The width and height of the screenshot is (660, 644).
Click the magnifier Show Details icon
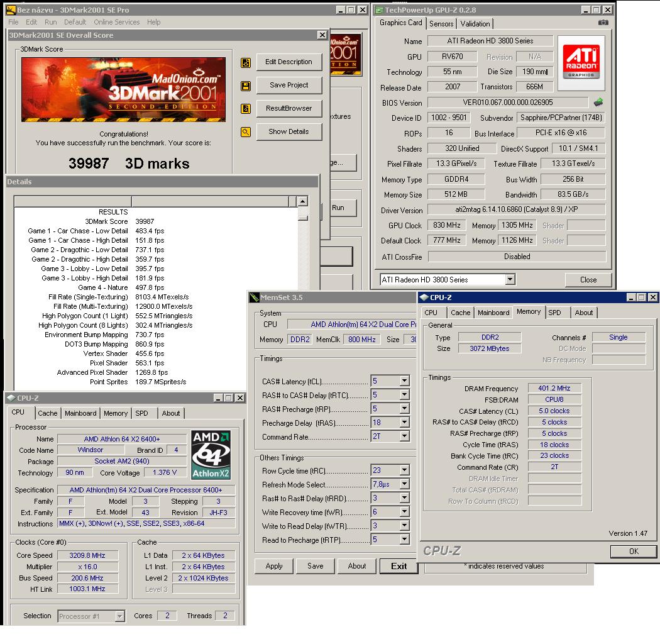click(246, 132)
